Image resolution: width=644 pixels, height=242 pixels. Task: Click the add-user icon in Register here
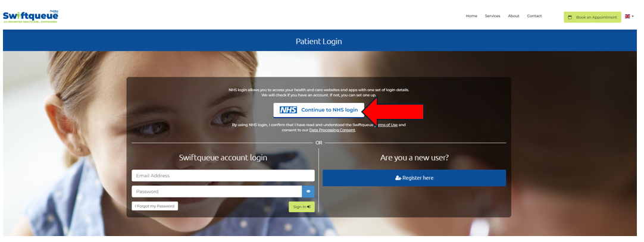point(398,178)
